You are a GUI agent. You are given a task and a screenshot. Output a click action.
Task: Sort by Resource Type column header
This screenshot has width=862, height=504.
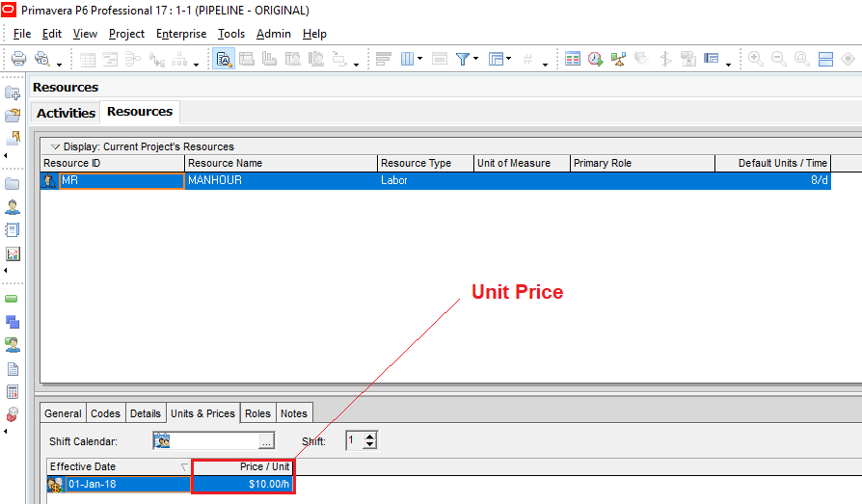pyautogui.click(x=425, y=163)
